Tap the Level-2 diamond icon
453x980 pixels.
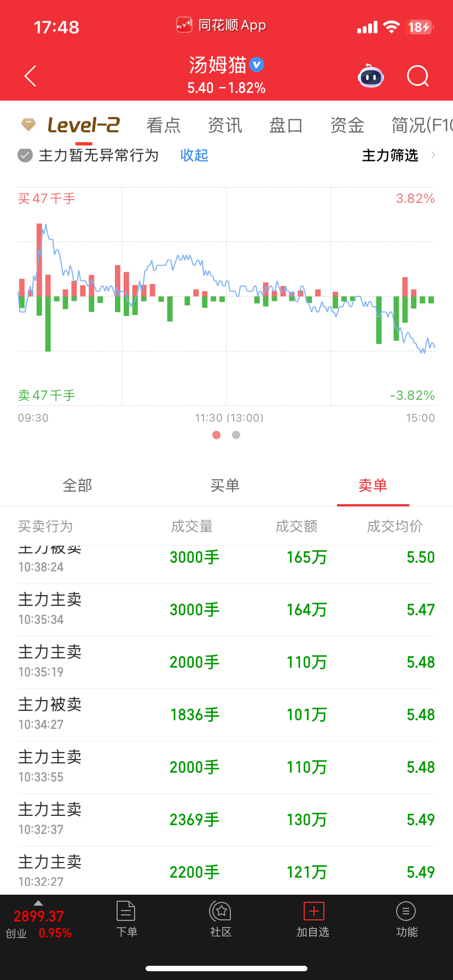28,125
